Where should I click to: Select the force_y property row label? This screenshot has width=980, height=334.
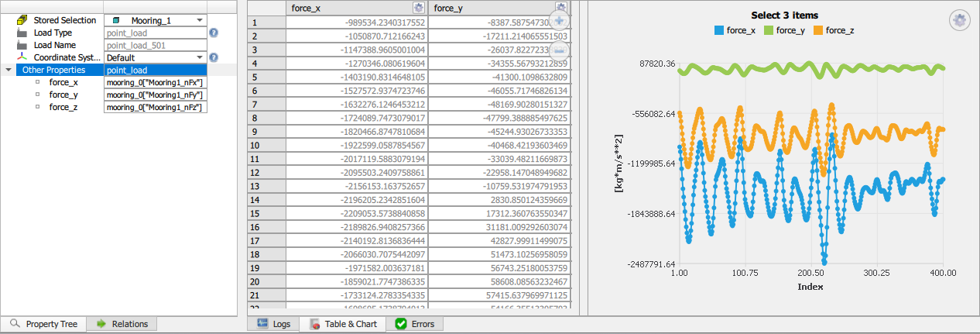pyautogui.click(x=63, y=95)
